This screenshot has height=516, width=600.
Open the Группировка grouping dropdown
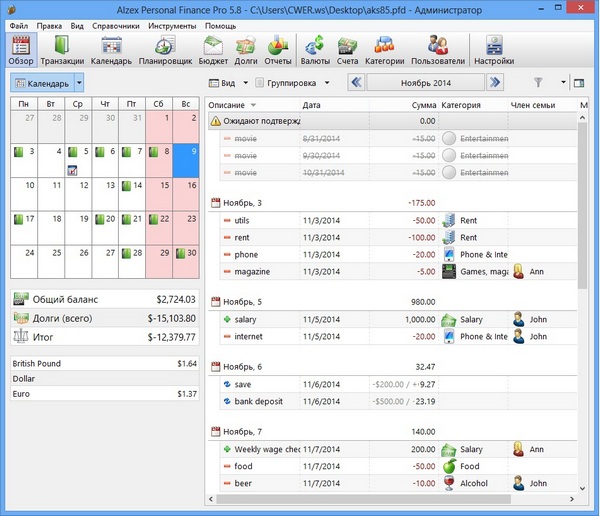(x=295, y=83)
